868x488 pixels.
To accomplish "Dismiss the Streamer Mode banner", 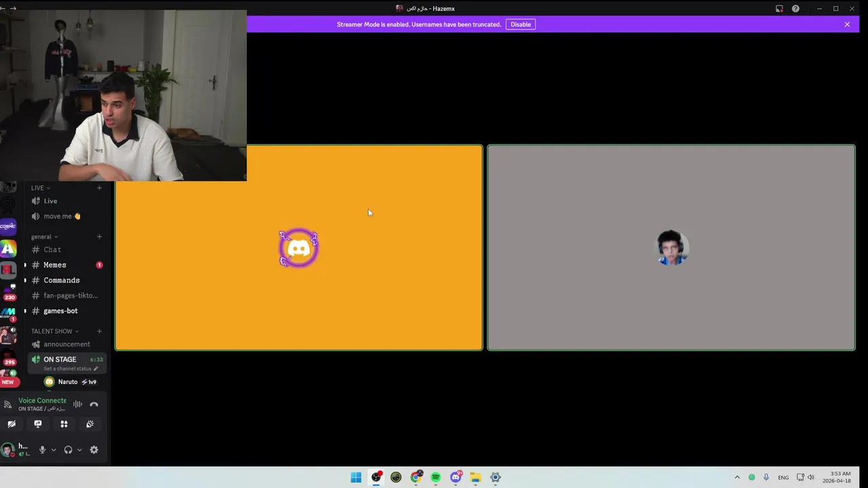I will pyautogui.click(x=847, y=24).
